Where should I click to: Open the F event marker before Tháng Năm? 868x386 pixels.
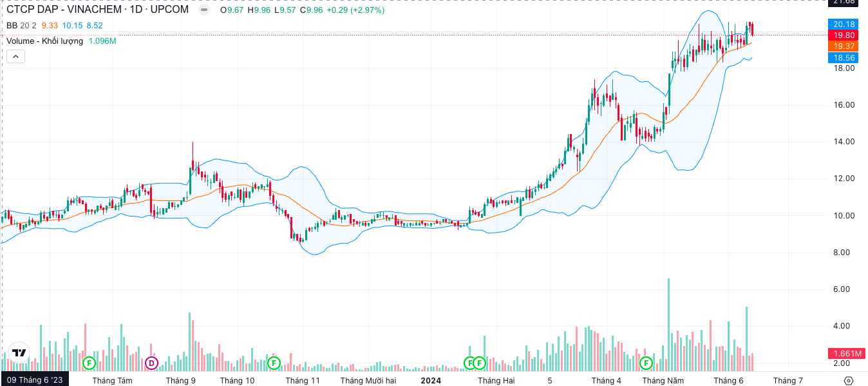tap(646, 363)
